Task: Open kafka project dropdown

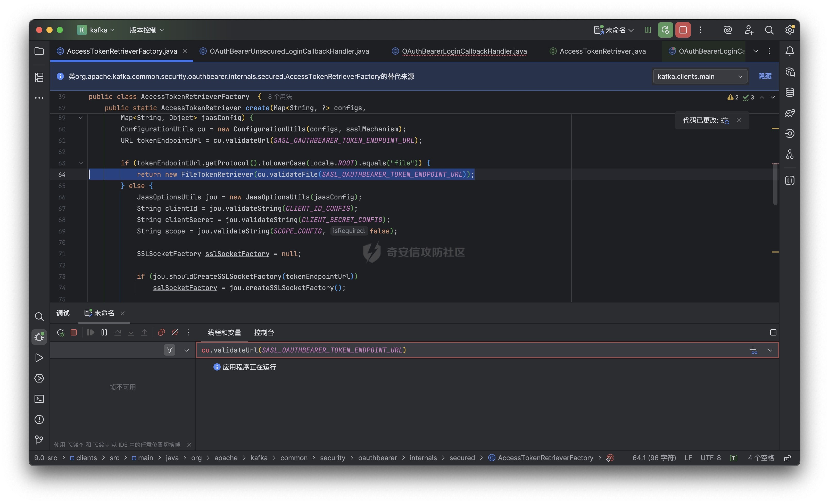Action: pyautogui.click(x=96, y=30)
